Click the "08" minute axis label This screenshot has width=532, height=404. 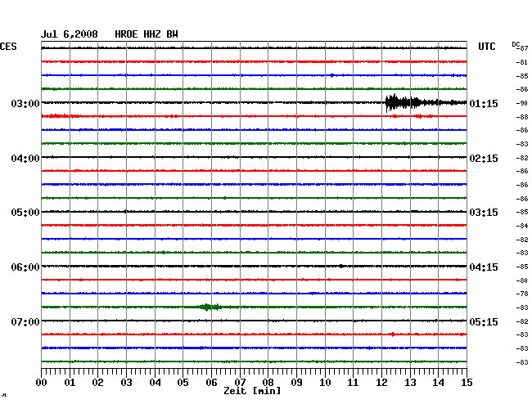[268, 383]
